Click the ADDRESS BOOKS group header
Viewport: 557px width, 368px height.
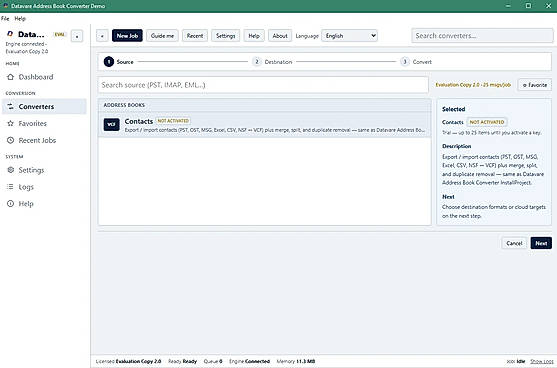tap(265, 105)
